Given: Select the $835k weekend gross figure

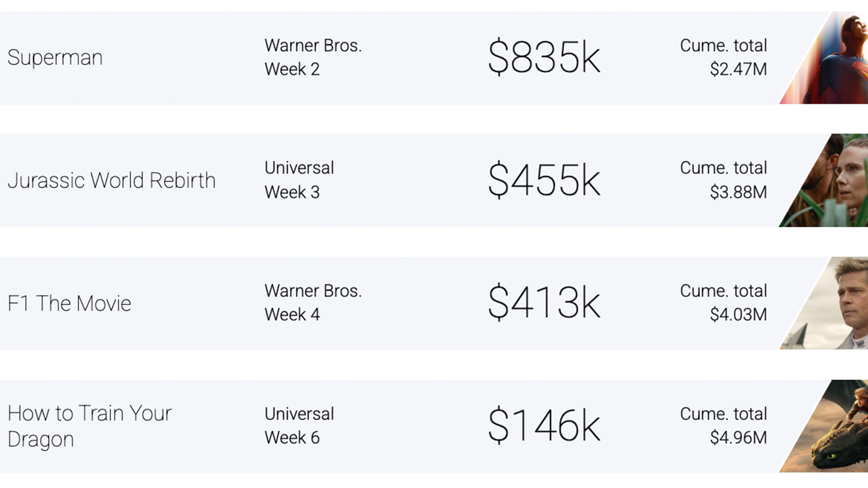Looking at the screenshot, I should pyautogui.click(x=544, y=57).
